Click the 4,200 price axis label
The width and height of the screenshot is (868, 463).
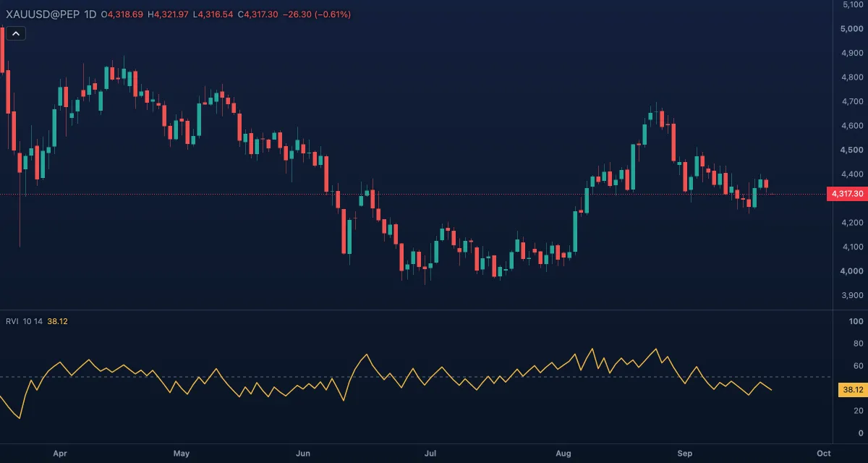[854, 223]
